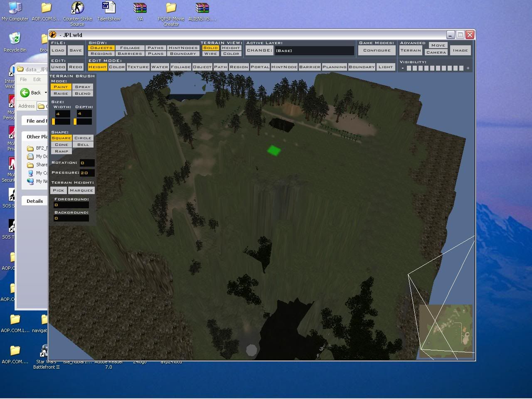Click the Move button in Advanced
532x399 pixels.
[438, 45]
